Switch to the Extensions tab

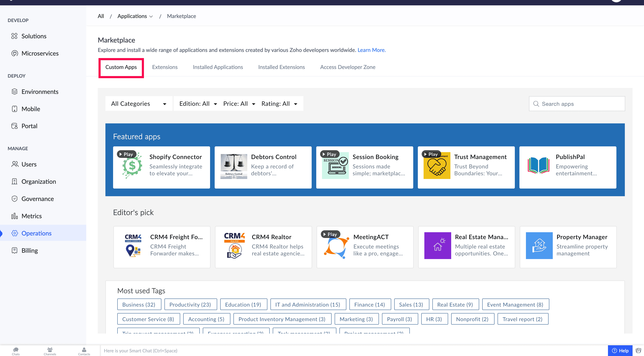(x=164, y=67)
